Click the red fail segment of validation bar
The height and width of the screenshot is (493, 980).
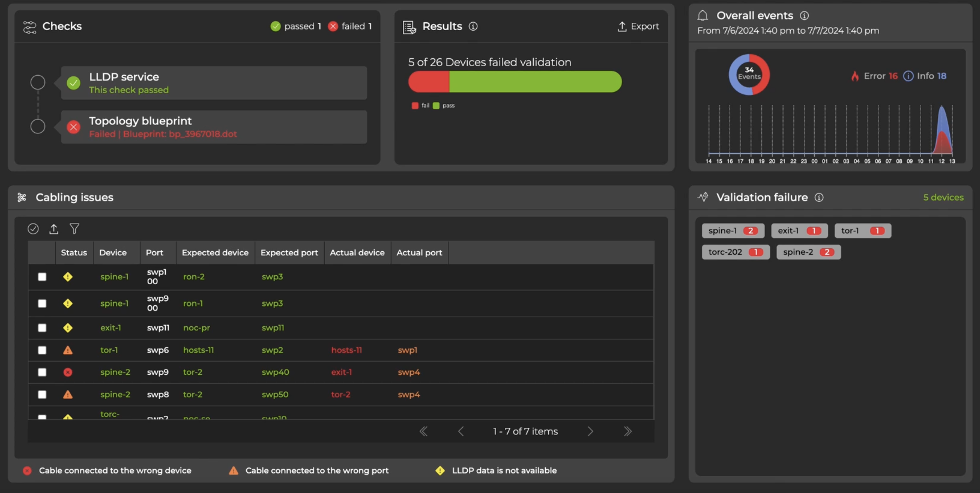coord(429,81)
